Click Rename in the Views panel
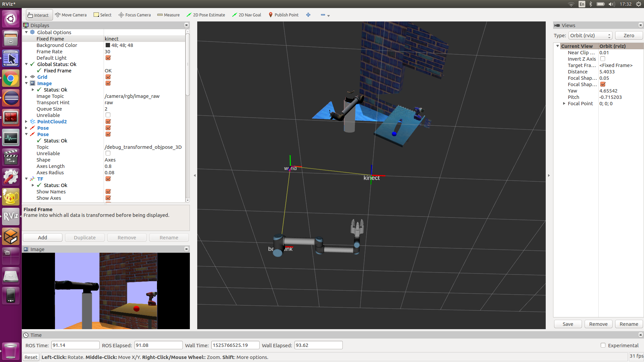This screenshot has width=644, height=362. (x=629, y=324)
